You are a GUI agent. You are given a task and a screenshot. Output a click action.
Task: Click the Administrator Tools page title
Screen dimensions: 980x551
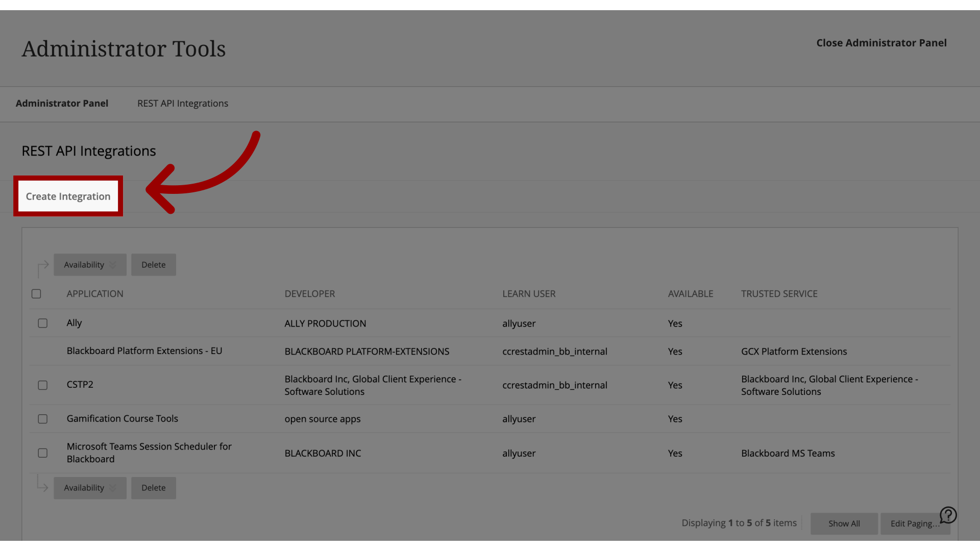(124, 49)
